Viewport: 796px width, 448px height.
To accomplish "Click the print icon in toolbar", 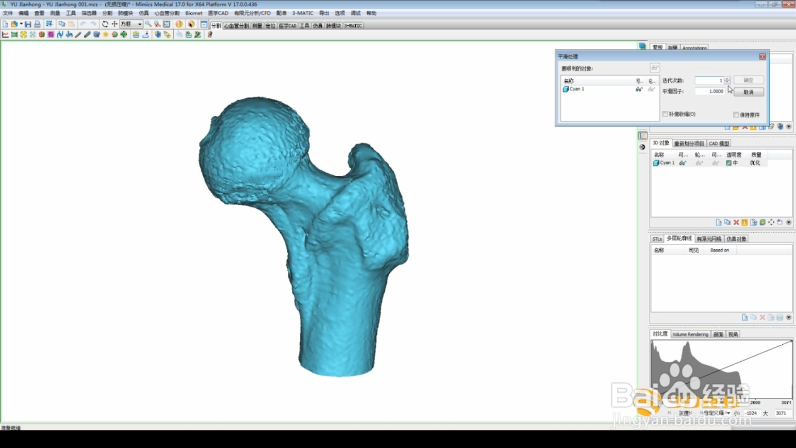I will click(x=37, y=24).
